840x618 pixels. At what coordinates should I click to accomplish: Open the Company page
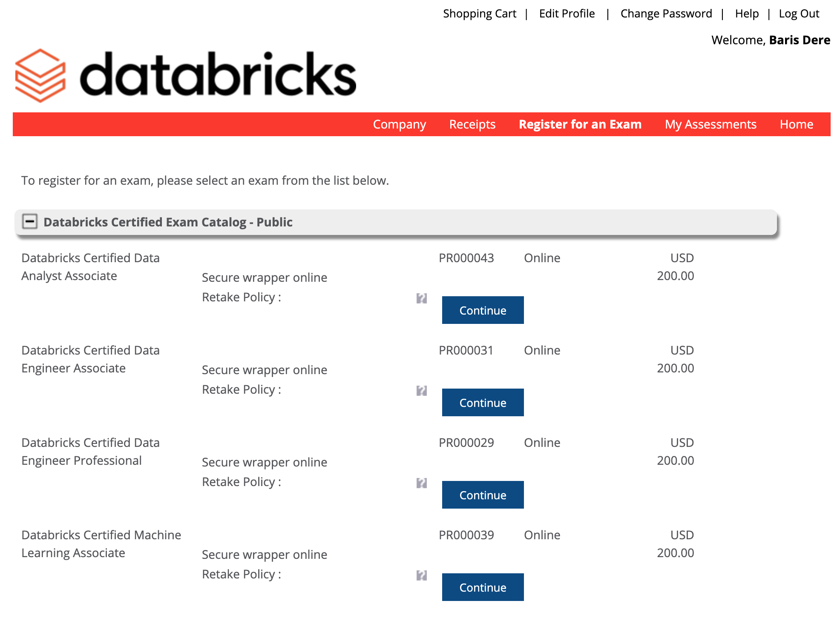399,124
